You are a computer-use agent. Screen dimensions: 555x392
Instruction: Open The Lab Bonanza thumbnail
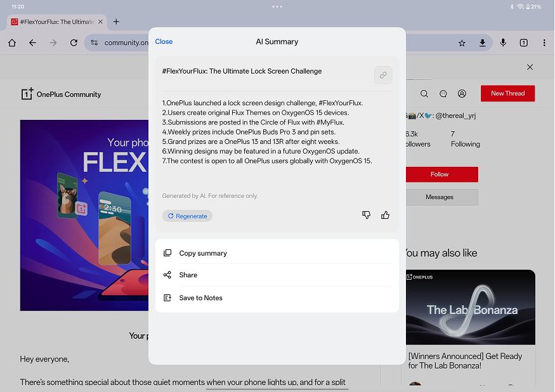tap(470, 308)
